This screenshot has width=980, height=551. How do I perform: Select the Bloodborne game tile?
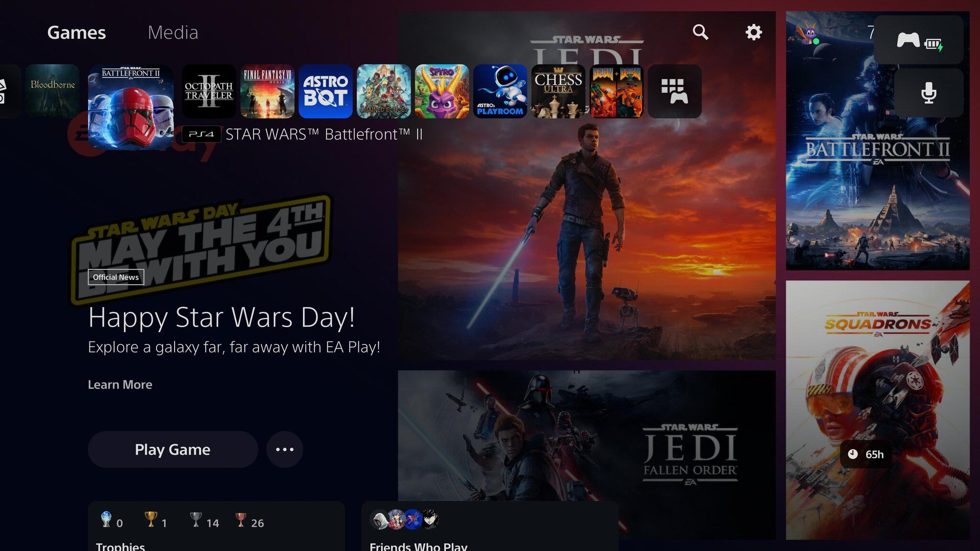[53, 91]
